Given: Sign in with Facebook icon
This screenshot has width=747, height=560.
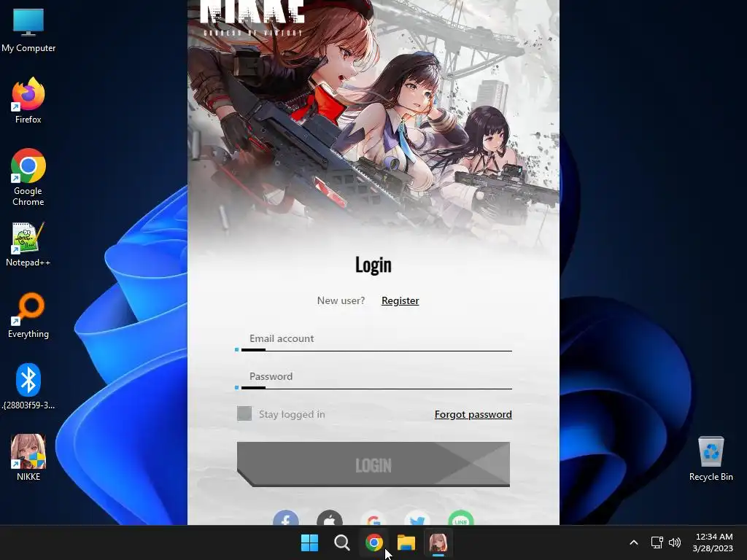Looking at the screenshot, I should (286, 518).
